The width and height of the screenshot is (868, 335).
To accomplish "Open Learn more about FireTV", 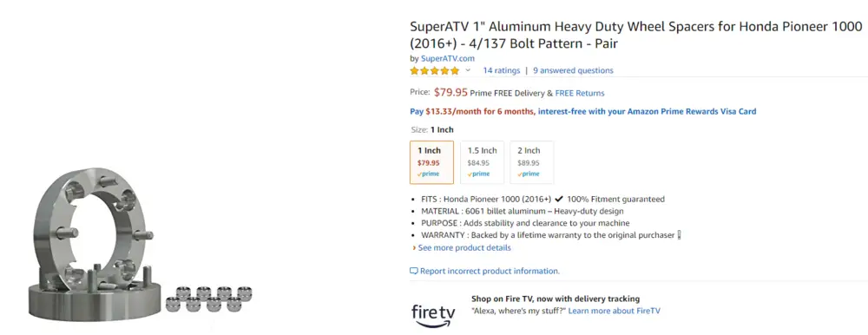I will pyautogui.click(x=614, y=312).
